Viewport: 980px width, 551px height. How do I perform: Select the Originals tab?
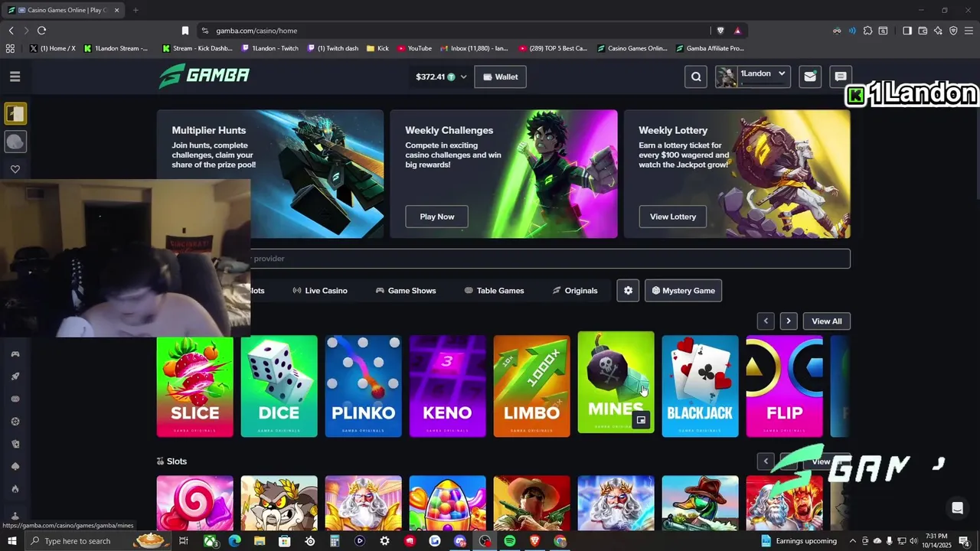click(x=575, y=291)
